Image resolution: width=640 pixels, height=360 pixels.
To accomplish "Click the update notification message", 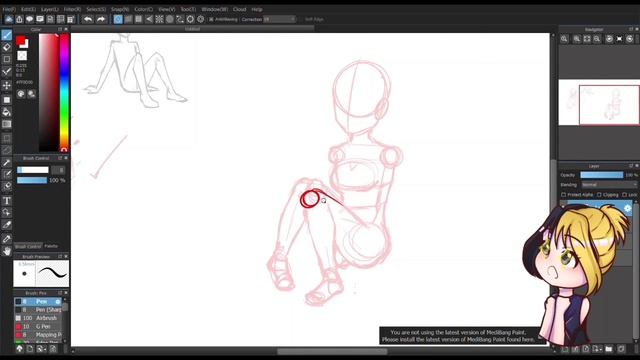I will point(458,336).
